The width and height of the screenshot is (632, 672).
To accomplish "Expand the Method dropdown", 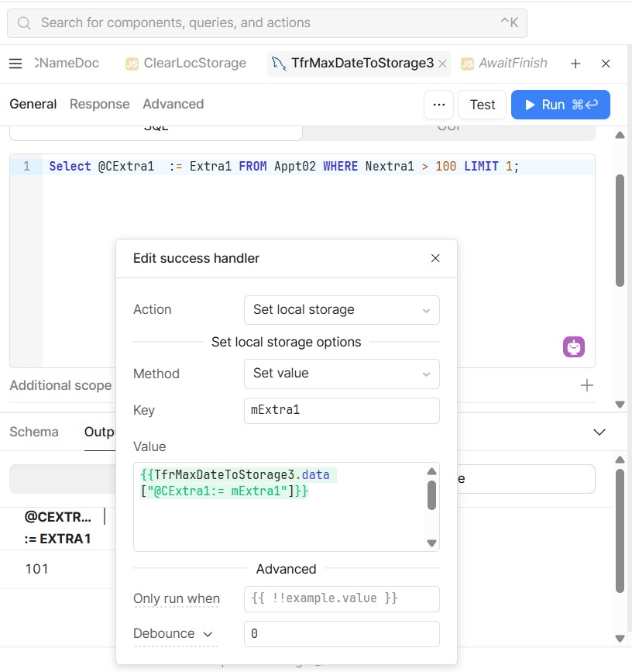I will (341, 374).
